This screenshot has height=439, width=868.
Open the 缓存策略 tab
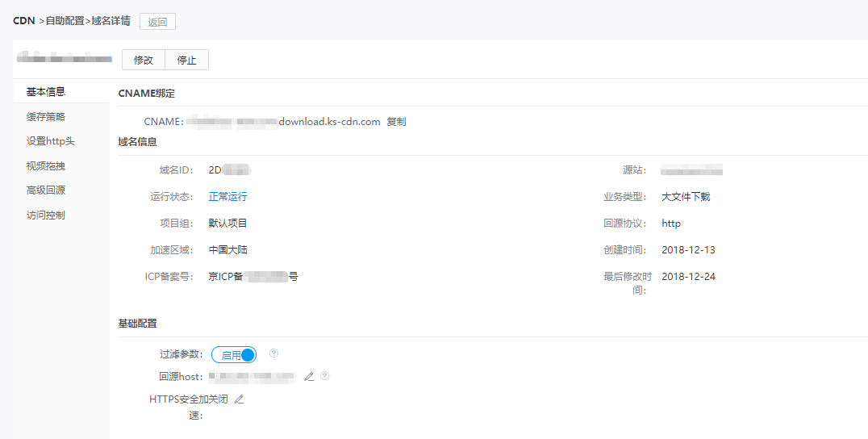click(46, 117)
